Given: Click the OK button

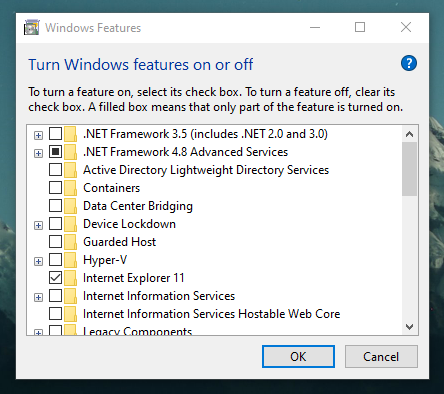Looking at the screenshot, I should click(x=298, y=357).
